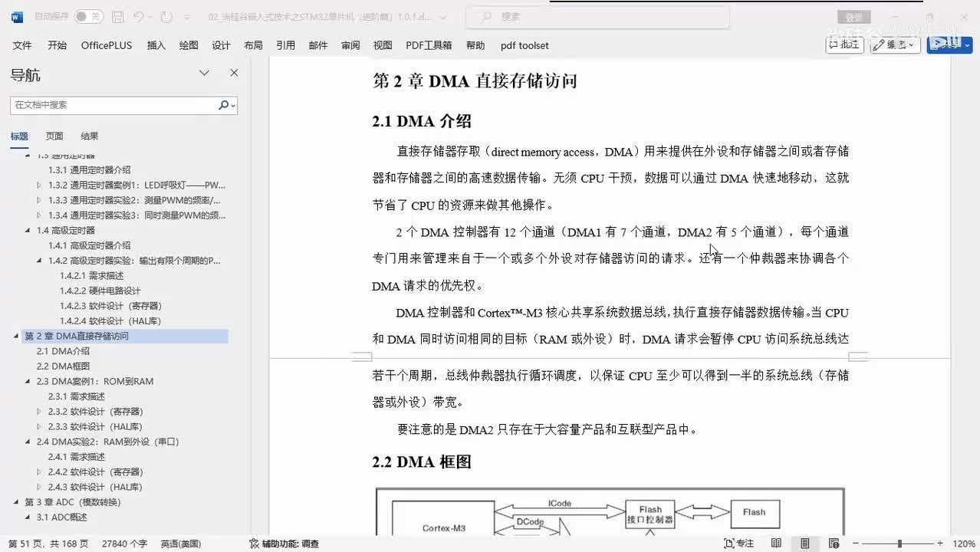Open the 视图 ribbon tab

tap(383, 45)
